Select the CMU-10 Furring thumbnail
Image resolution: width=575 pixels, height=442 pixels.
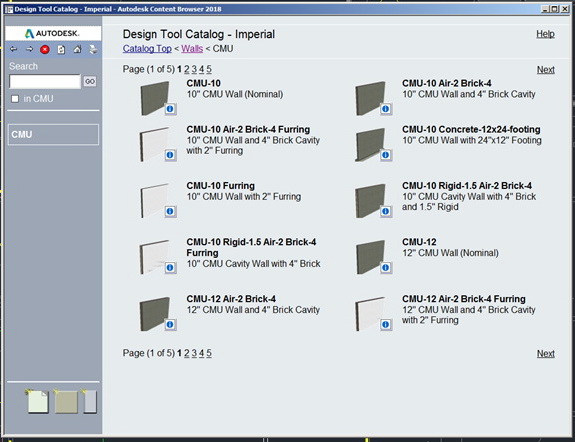click(x=154, y=200)
